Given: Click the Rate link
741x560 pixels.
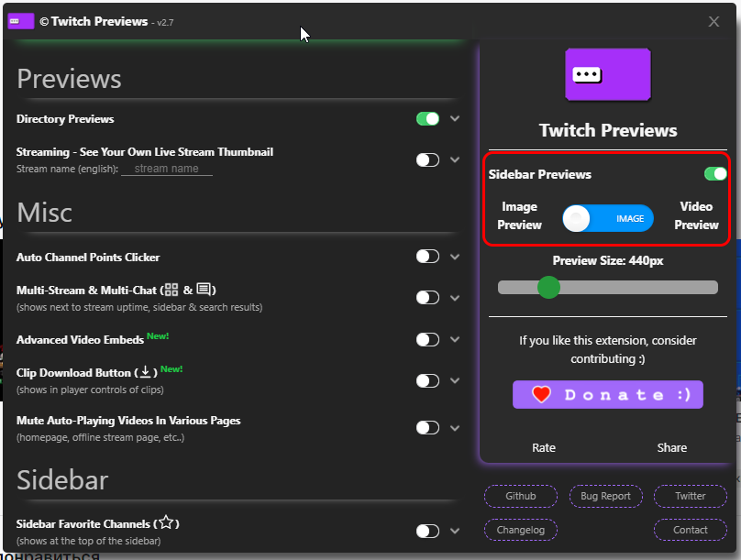Looking at the screenshot, I should click(x=544, y=447).
